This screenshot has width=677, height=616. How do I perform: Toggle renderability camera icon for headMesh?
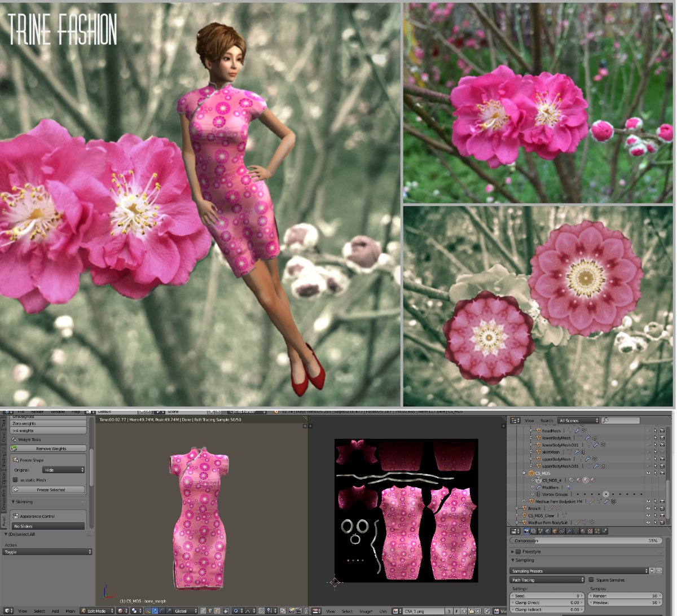[662, 430]
